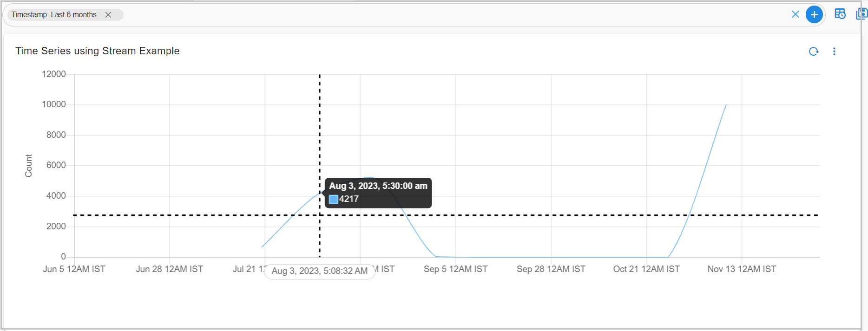This screenshot has width=868, height=331.
Task: Click the Timestamp: Last 6 months filter label
Action: [x=54, y=15]
